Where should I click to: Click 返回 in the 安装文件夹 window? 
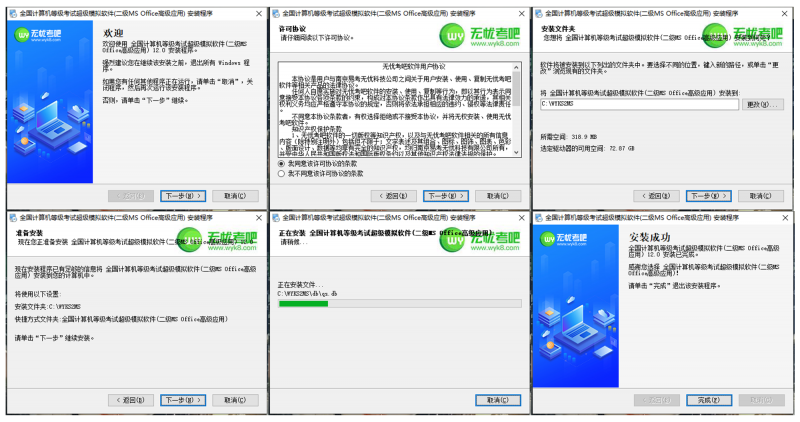pos(656,196)
